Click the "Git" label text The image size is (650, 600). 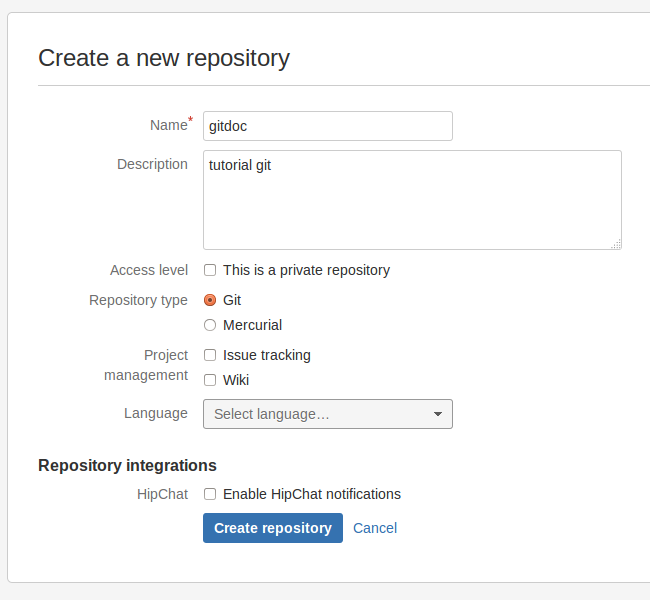coord(232,300)
